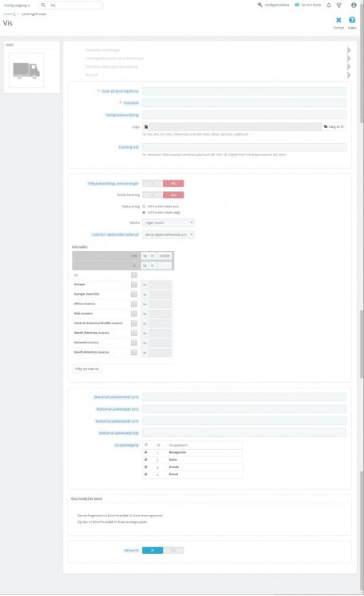Tick the All zones checkbox
The width and height of the screenshot is (364, 596).
pos(134,275)
